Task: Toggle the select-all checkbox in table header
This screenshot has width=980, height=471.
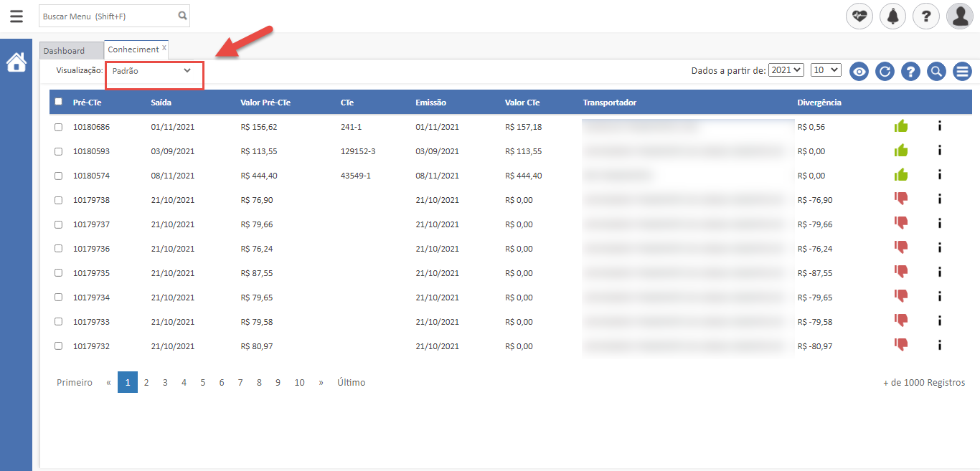Action: [58, 102]
